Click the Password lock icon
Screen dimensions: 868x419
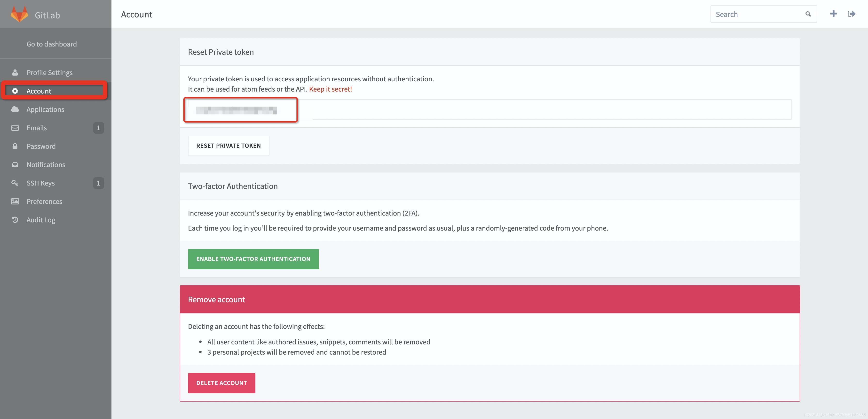coord(15,146)
